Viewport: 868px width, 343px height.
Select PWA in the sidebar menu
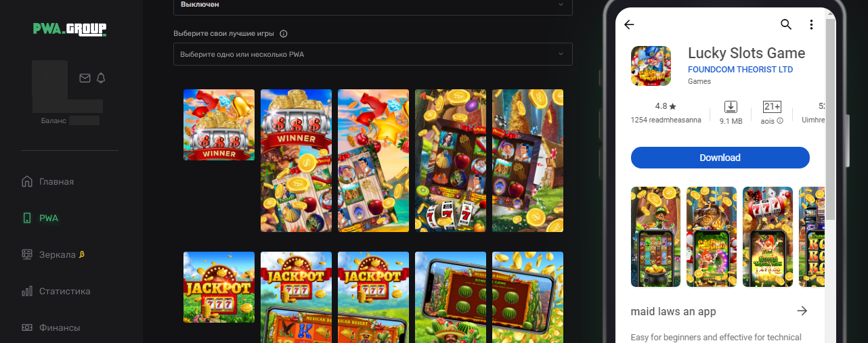(x=40, y=219)
